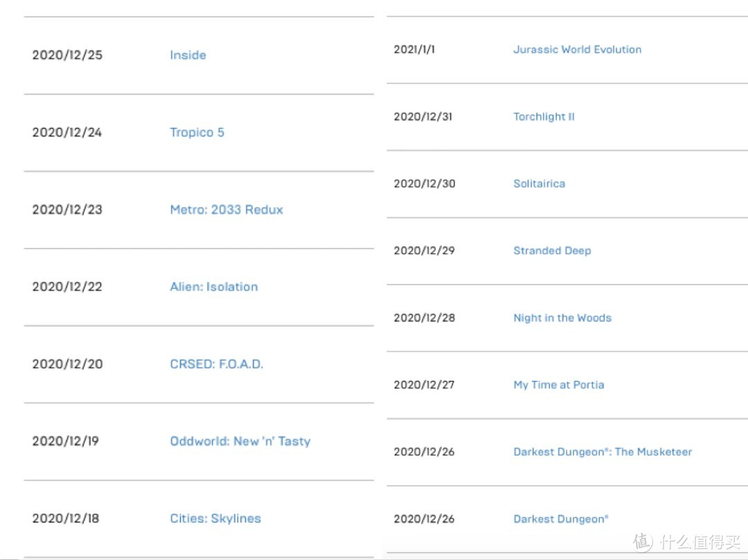Click the circular 值 watermark logo

[643, 542]
